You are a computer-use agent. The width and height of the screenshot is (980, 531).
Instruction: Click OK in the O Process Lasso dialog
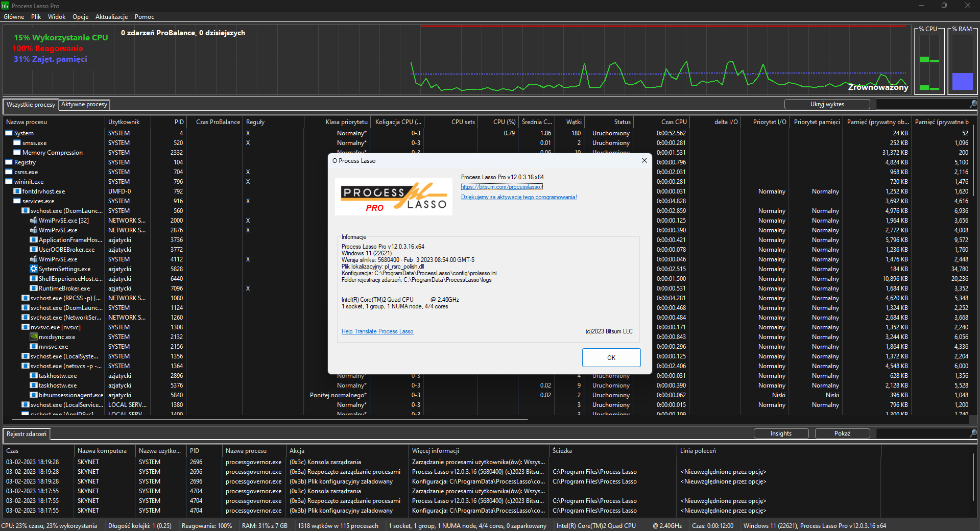pyautogui.click(x=611, y=357)
